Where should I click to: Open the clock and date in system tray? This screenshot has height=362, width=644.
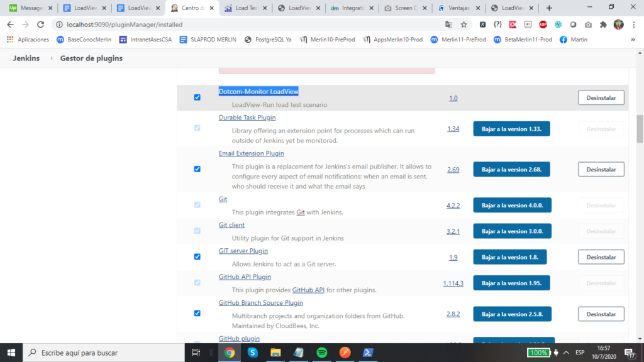[604, 353]
